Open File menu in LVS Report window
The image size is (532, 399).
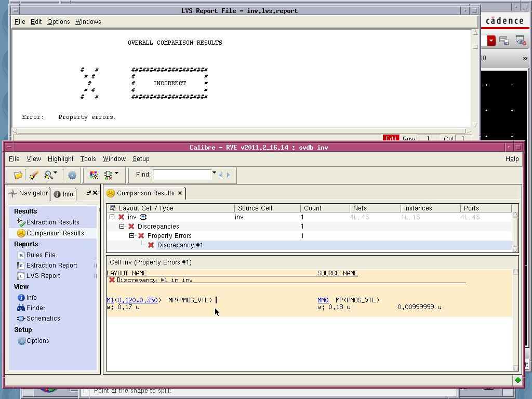point(20,22)
